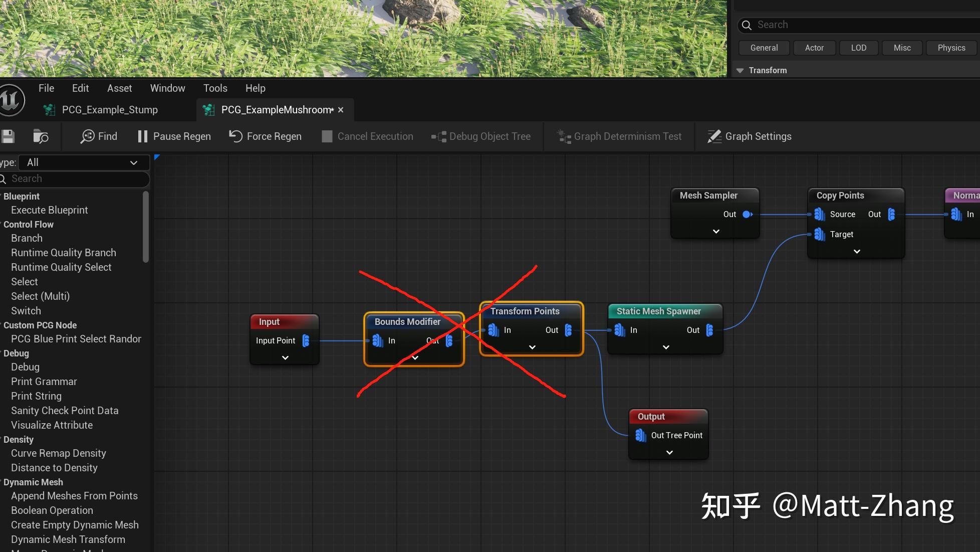Click the node palette Search field

click(x=75, y=178)
